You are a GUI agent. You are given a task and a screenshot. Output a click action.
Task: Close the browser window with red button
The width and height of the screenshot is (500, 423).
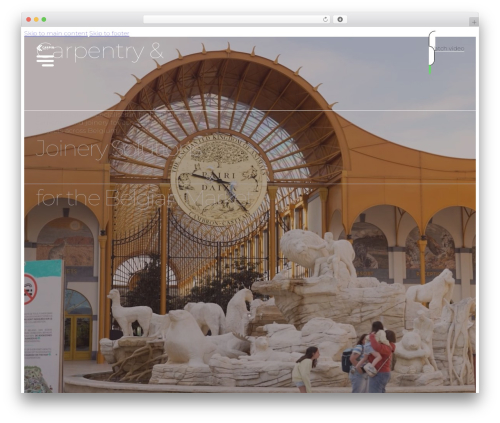point(29,20)
